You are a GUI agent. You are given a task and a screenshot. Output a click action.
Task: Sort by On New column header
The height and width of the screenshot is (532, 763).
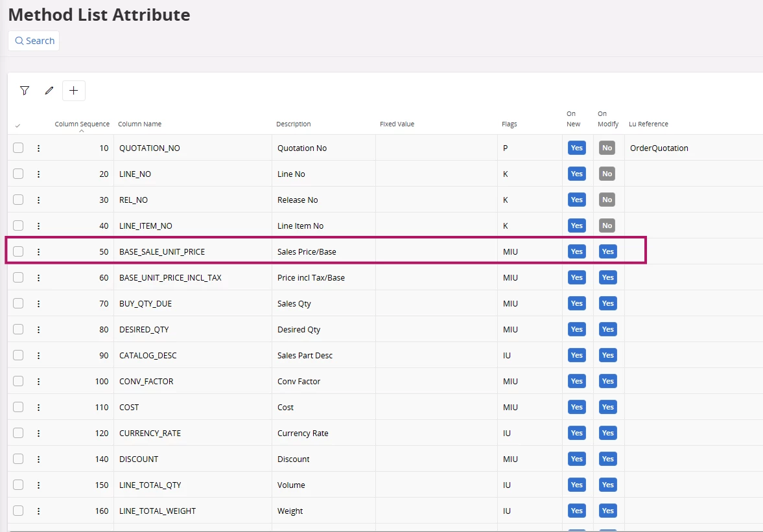click(573, 119)
